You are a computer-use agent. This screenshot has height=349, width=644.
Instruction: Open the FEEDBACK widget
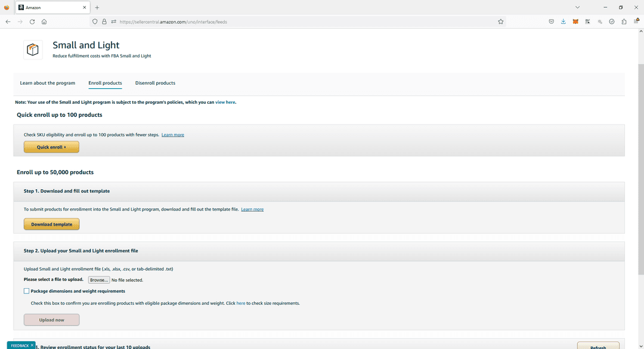tap(20, 345)
